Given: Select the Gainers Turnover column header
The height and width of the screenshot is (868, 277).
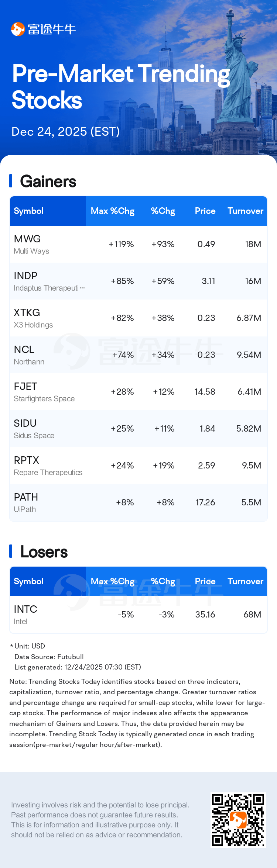Looking at the screenshot, I should tap(245, 211).
